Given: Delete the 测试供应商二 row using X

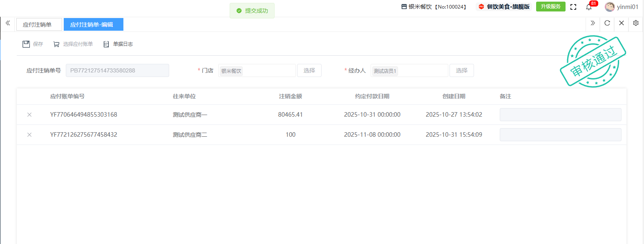Looking at the screenshot, I should click(x=29, y=135).
